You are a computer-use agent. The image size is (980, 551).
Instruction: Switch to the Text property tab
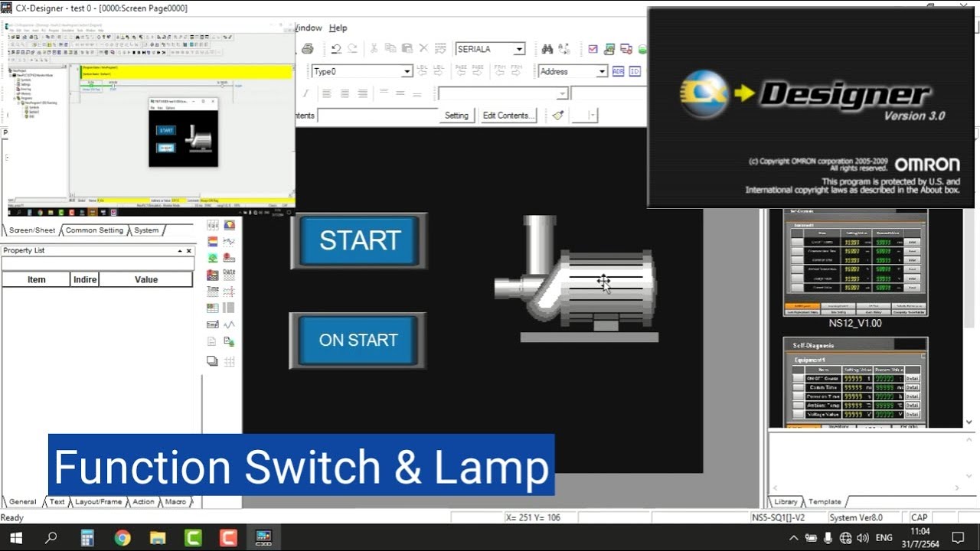click(x=57, y=502)
